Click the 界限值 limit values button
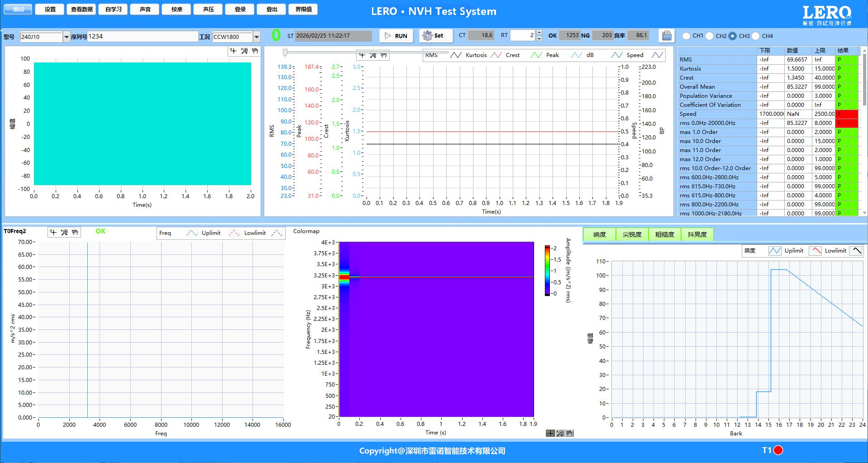This screenshot has height=463, width=868. pos(304,9)
